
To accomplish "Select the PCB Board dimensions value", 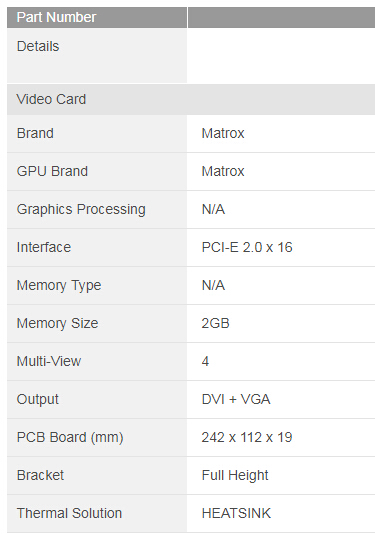I will [247, 437].
